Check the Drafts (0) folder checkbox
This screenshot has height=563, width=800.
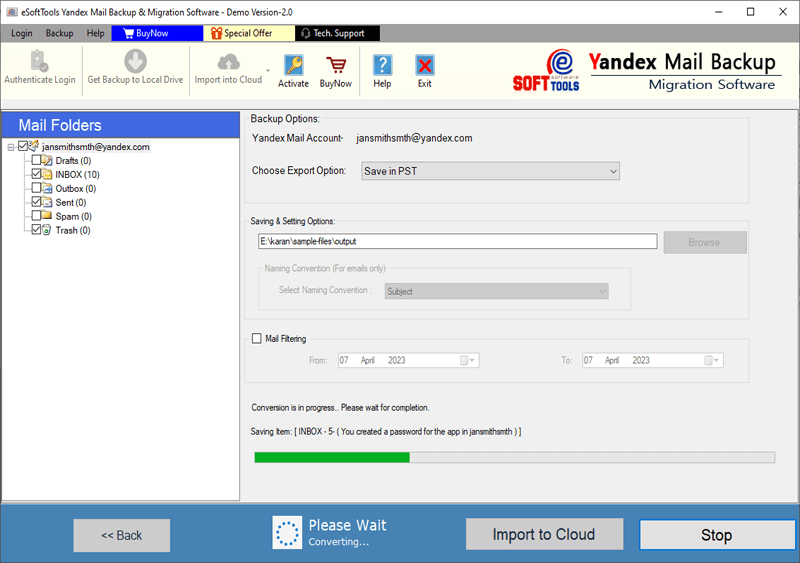click(36, 160)
